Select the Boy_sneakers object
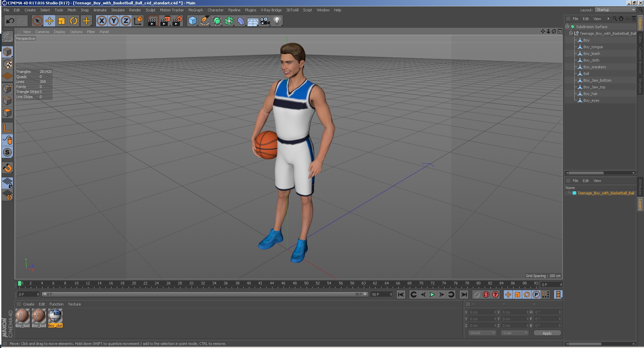The width and height of the screenshot is (644, 348). point(594,67)
